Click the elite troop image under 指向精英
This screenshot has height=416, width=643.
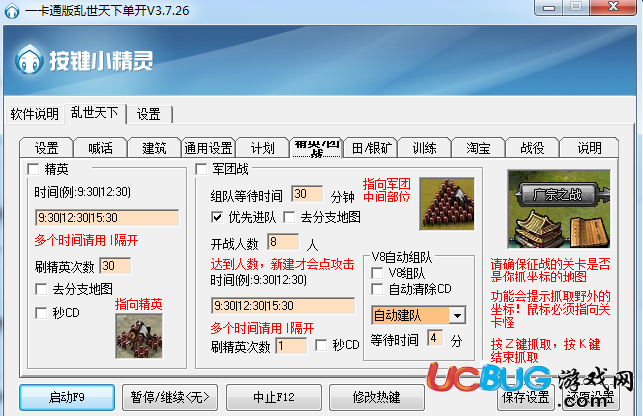click(x=139, y=336)
